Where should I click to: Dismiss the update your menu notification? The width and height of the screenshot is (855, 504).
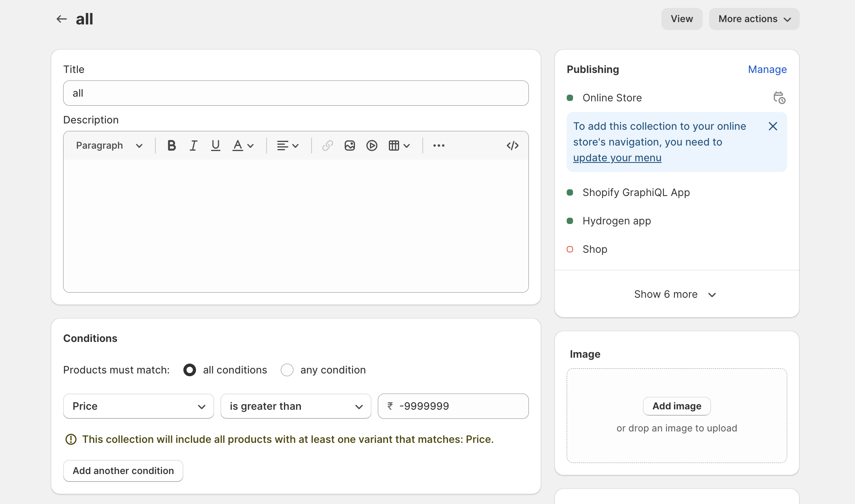[x=773, y=127]
